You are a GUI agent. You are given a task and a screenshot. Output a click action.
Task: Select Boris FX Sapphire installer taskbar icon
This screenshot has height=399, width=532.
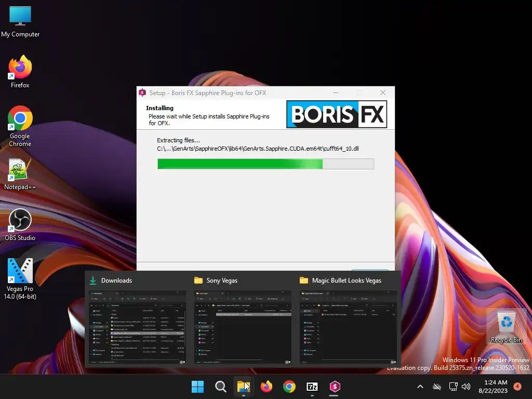pos(335,387)
